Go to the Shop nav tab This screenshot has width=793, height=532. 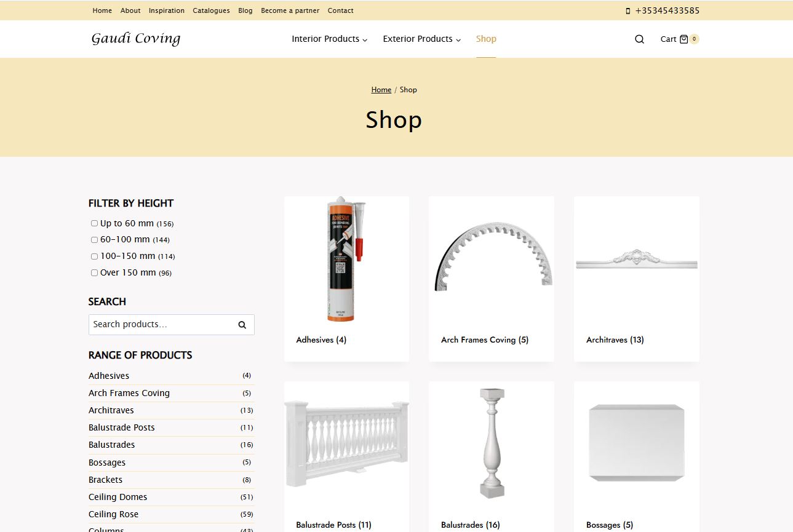tap(486, 39)
